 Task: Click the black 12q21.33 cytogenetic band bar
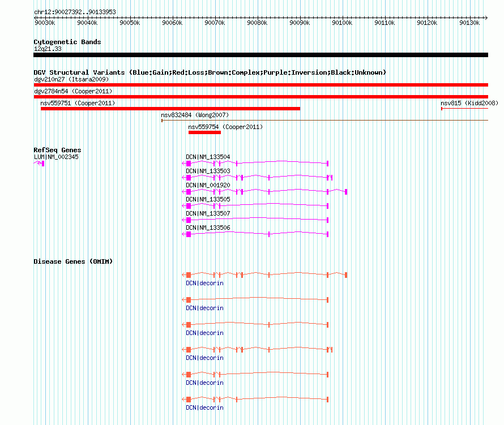[260, 55]
